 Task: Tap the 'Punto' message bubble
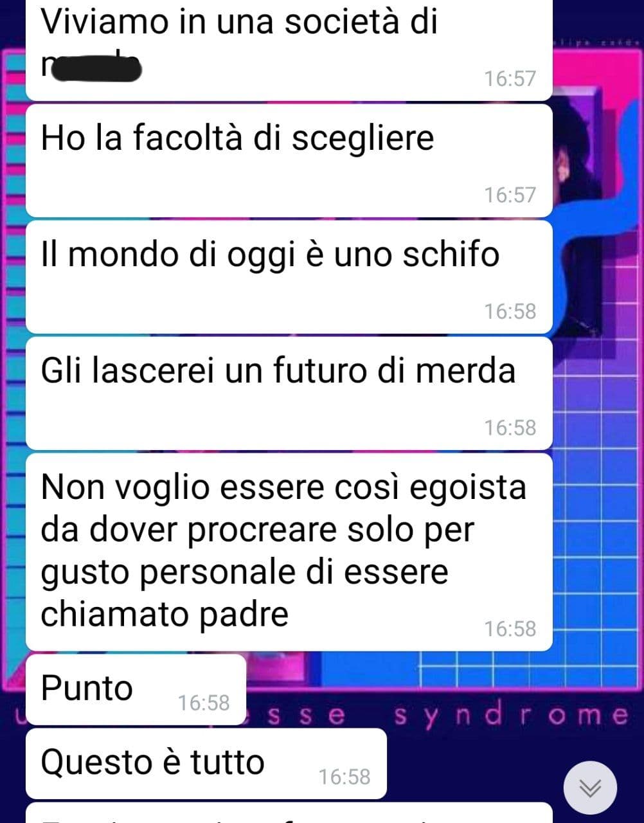coord(136,689)
